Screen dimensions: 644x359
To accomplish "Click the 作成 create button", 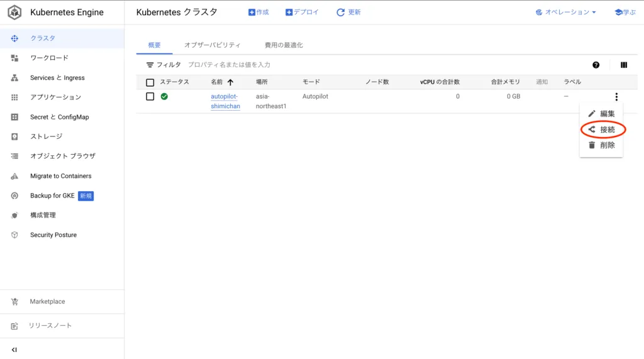I will pos(258,13).
